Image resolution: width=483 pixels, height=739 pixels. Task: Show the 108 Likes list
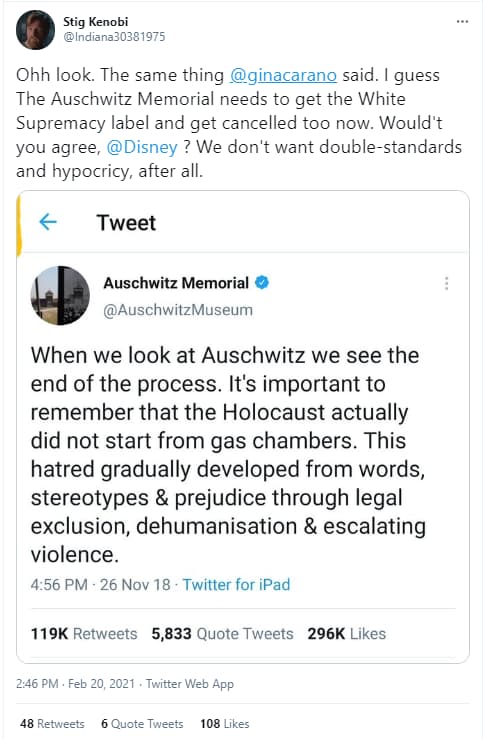(224, 723)
